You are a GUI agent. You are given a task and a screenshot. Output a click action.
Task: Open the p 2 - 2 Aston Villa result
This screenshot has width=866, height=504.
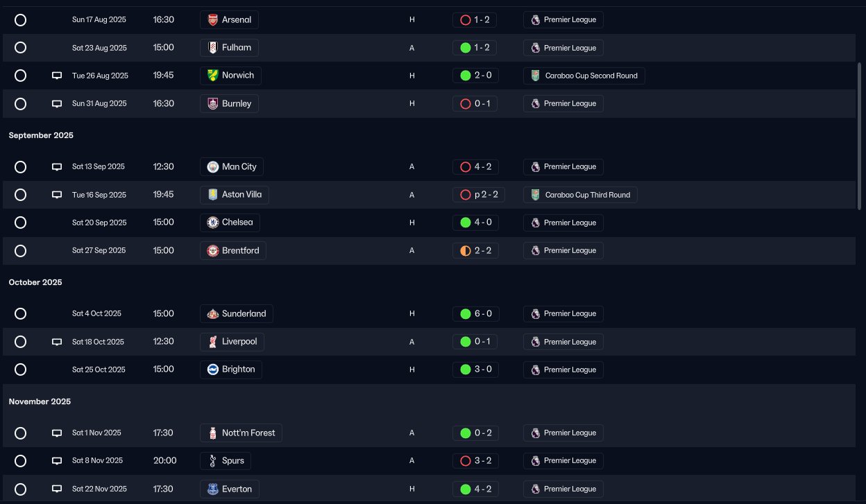point(479,195)
